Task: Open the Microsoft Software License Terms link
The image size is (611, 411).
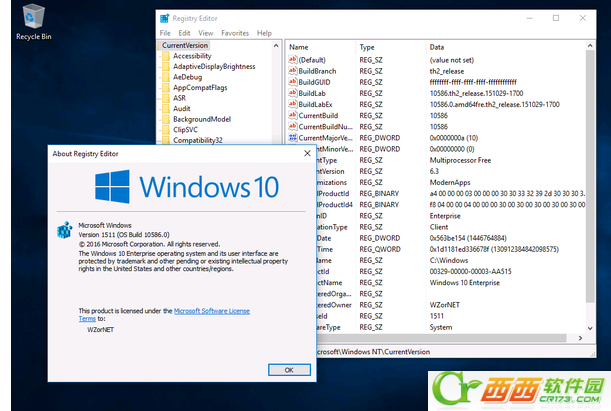Action: pos(212,311)
